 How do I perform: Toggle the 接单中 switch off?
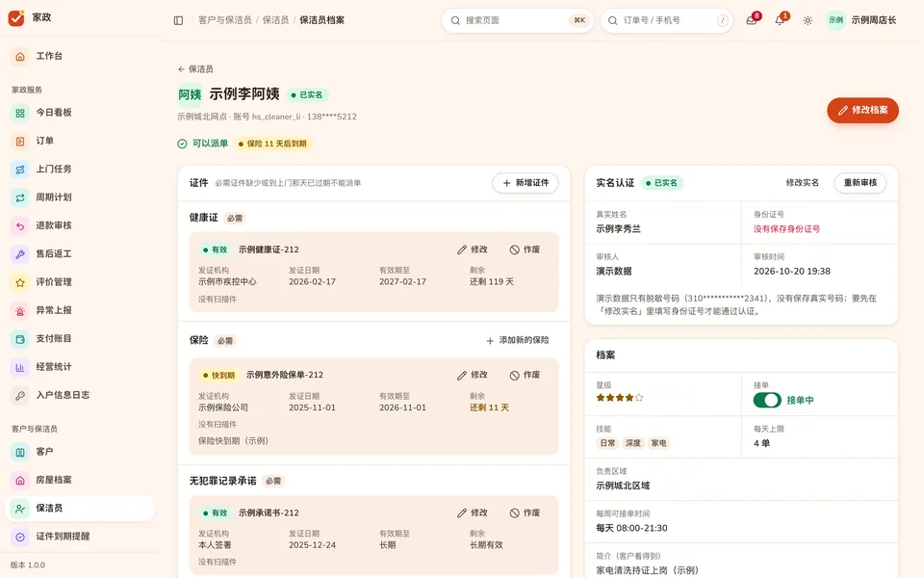point(767,400)
